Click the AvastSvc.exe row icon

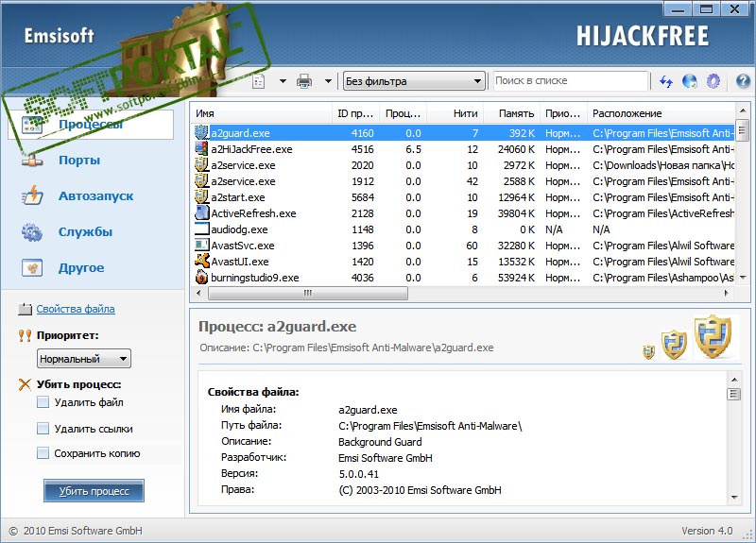click(201, 245)
